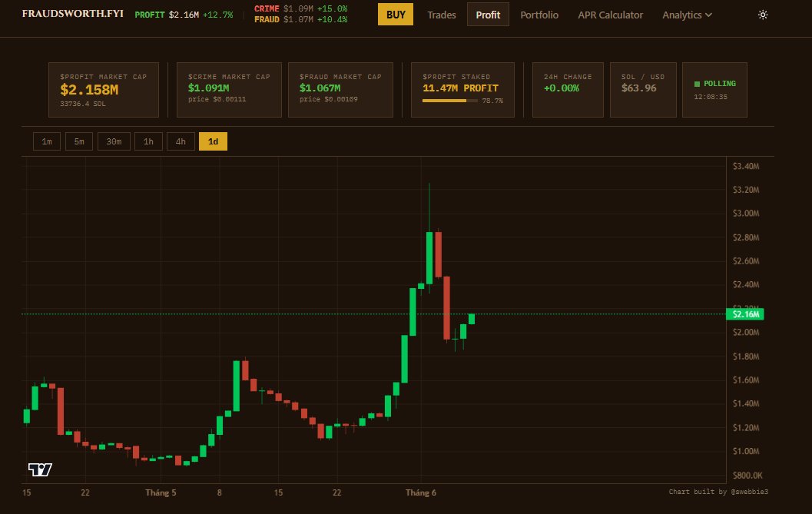This screenshot has width=812, height=514.
Task: Select the 4h chart timeframe
Action: tap(181, 141)
